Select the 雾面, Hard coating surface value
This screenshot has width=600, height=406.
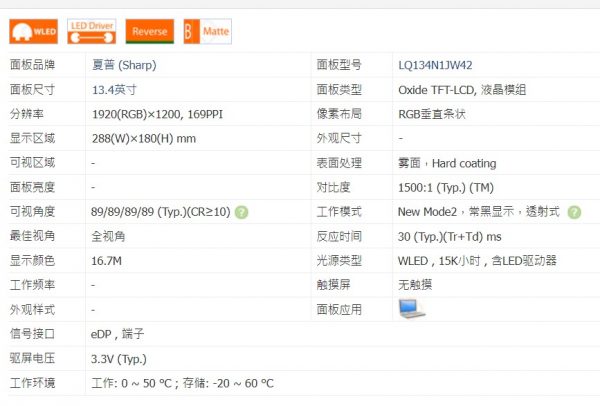click(x=447, y=163)
